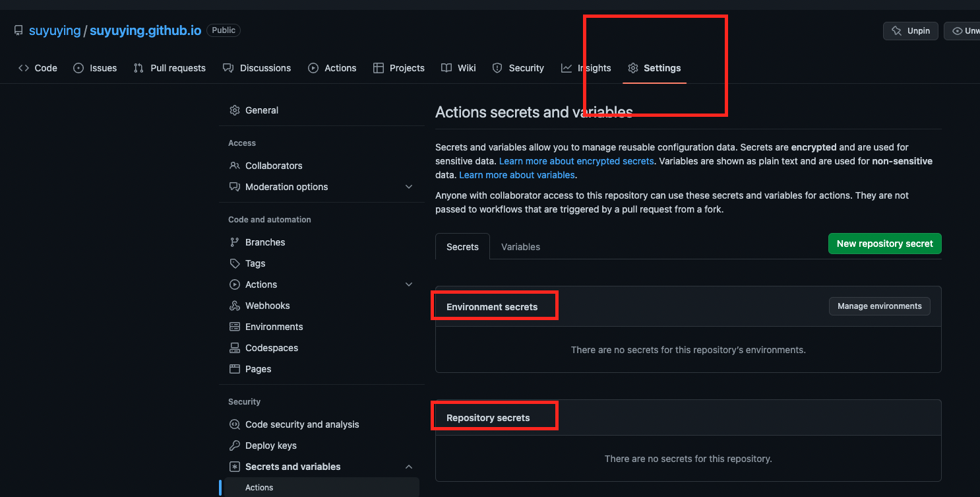Click the Secrets and variables asterisk icon

tap(235, 467)
